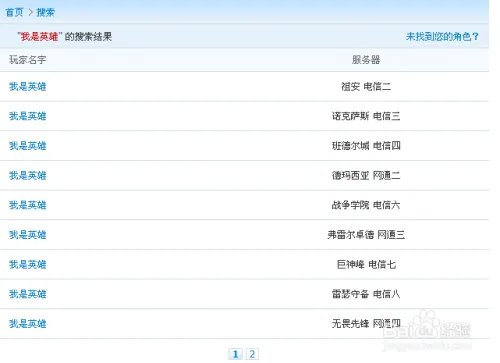The height and width of the screenshot is (363, 500).
Task: Go to results page 2
Action: (x=252, y=354)
